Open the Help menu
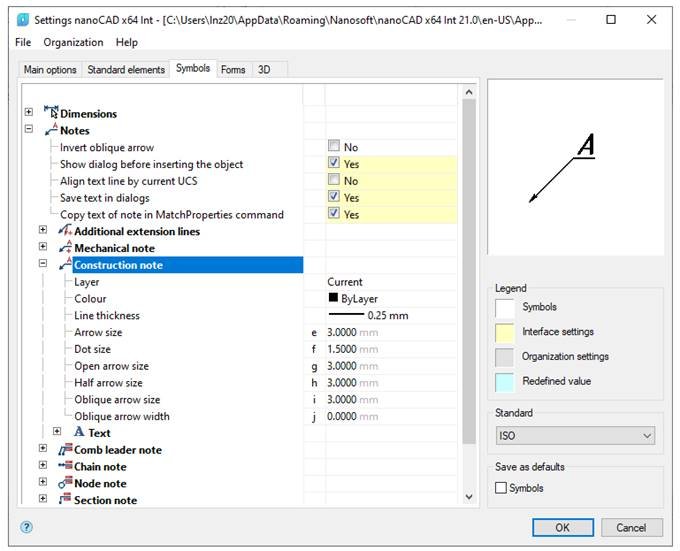Viewport: 680px width, 551px height. (127, 42)
